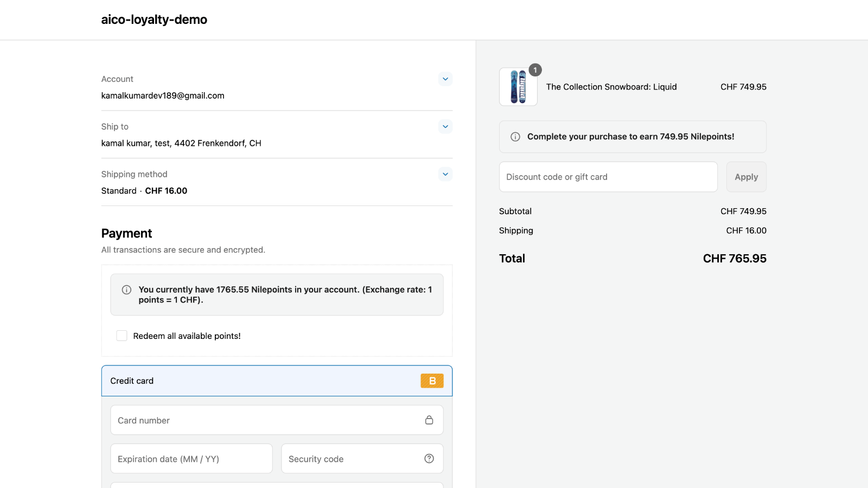This screenshot has width=868, height=488.
Task: Click the Total CHF 765.95 amount
Action: click(735, 259)
